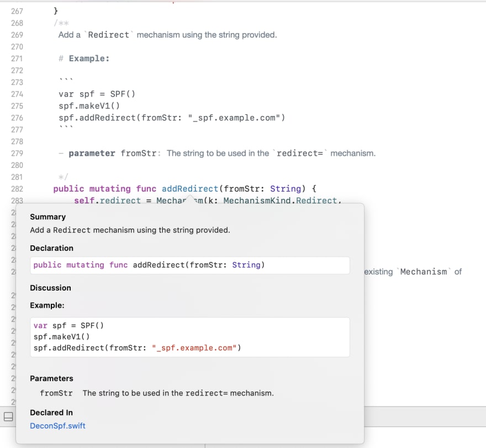Image resolution: width=486 pixels, height=448 pixels.
Task: Click addRedirect function name on line 282
Action: click(190, 189)
